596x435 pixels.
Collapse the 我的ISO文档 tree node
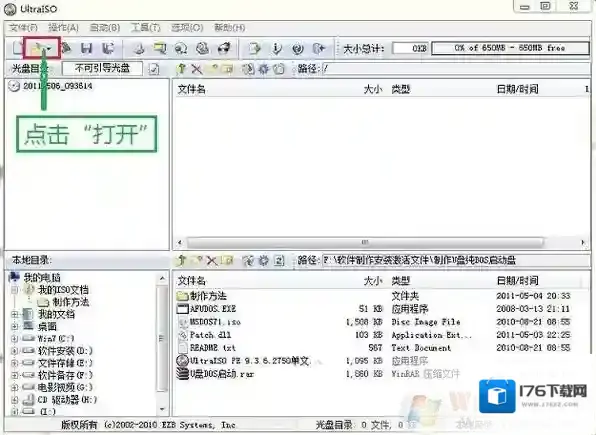click(x=15, y=290)
